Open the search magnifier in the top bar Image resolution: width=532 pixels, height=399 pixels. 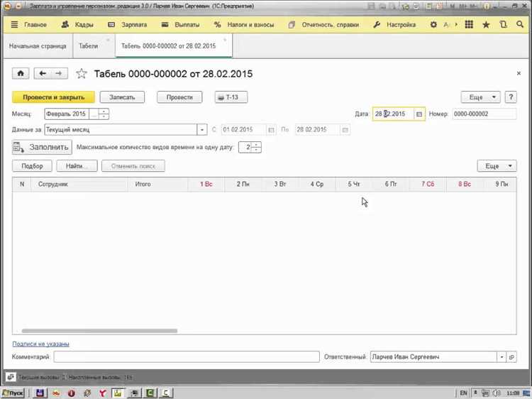(x=520, y=24)
